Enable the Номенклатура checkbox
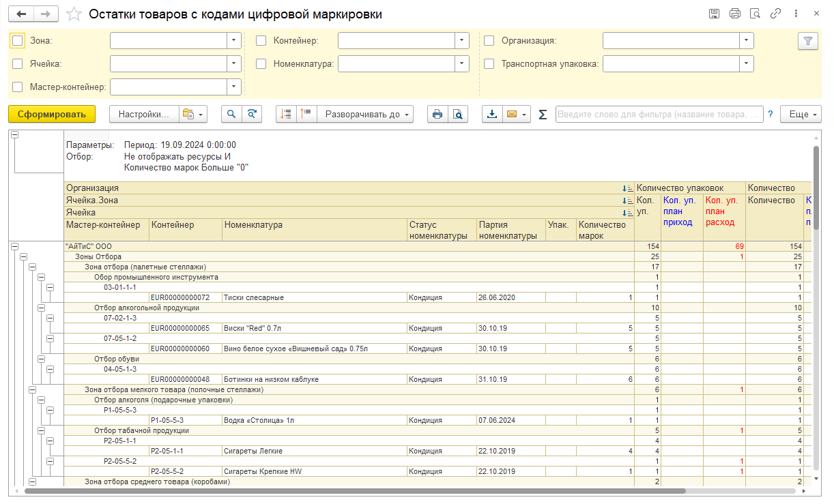Screen dimensions: 834x504 [261, 63]
